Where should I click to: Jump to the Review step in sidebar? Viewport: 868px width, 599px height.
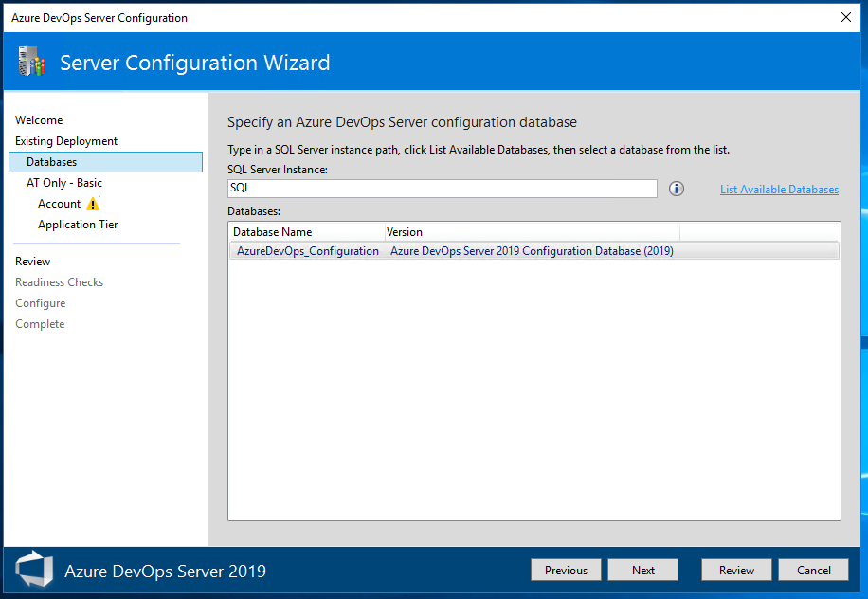(x=32, y=262)
